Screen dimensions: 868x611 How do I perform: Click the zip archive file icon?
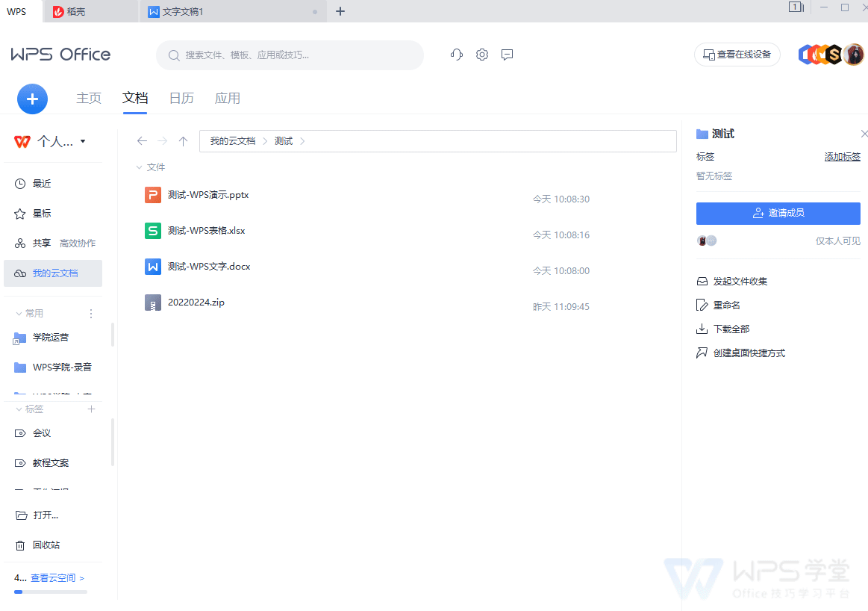(x=153, y=303)
